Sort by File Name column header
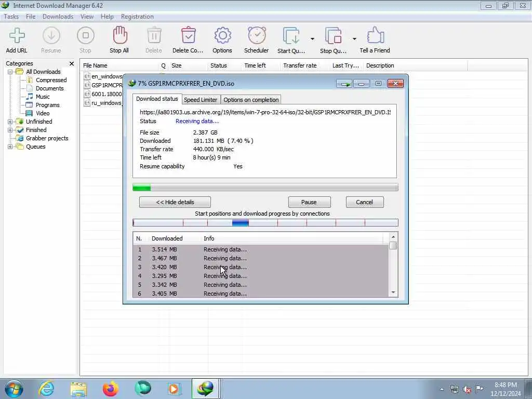The width and height of the screenshot is (532, 399). click(120, 65)
